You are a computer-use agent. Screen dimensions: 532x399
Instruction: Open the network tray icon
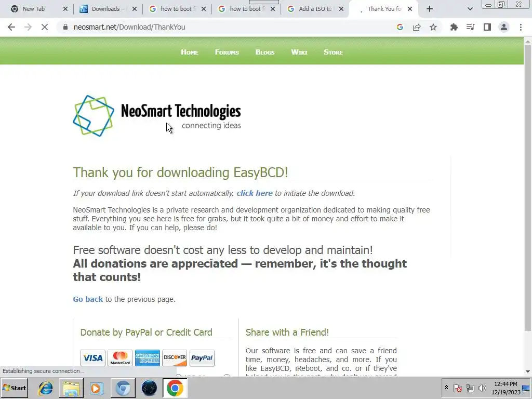470,388
